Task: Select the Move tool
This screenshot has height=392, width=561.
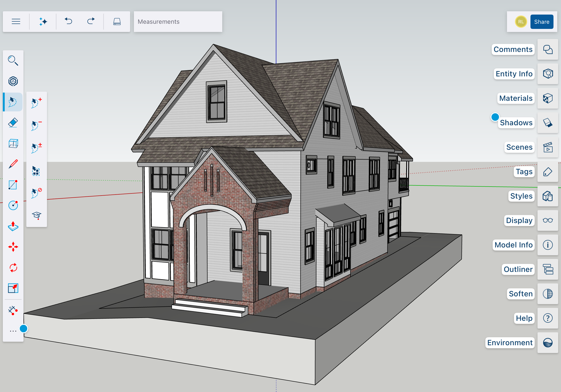Action: [13, 247]
